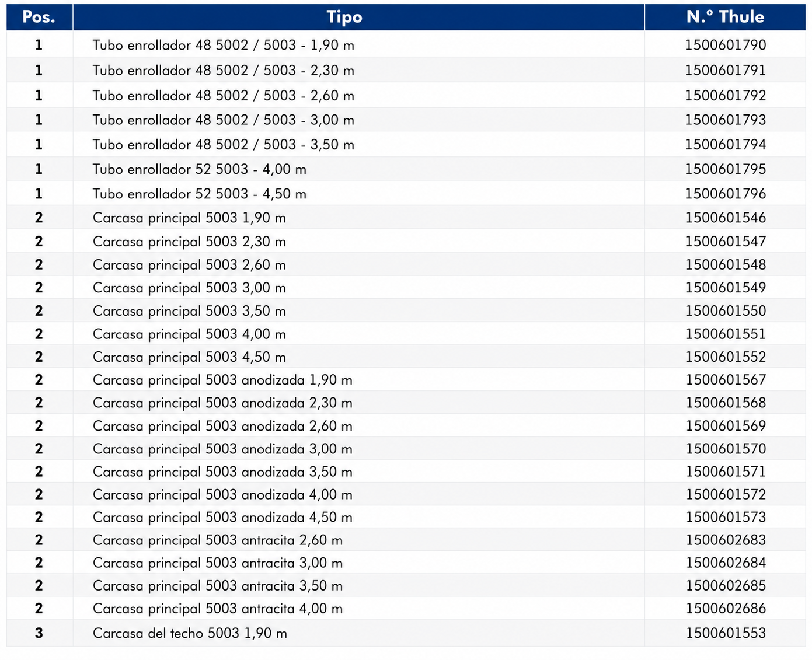
Task: Select the number 1500601571
Action: [726, 472]
